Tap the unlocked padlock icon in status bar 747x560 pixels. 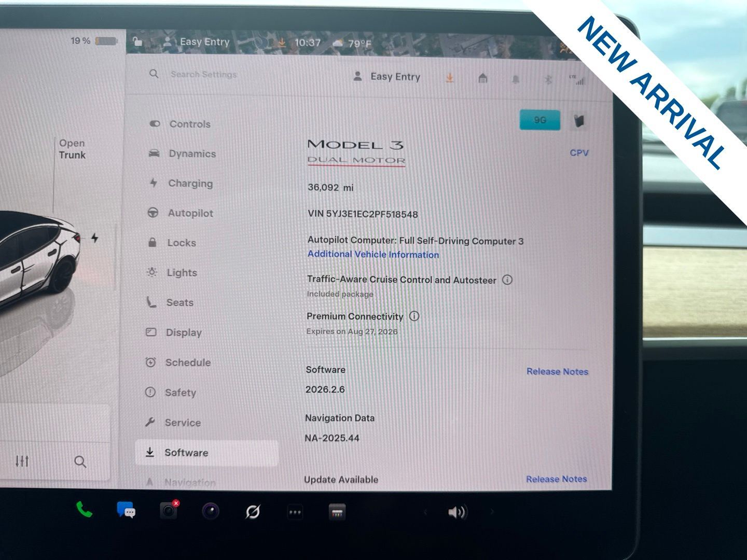click(x=137, y=41)
